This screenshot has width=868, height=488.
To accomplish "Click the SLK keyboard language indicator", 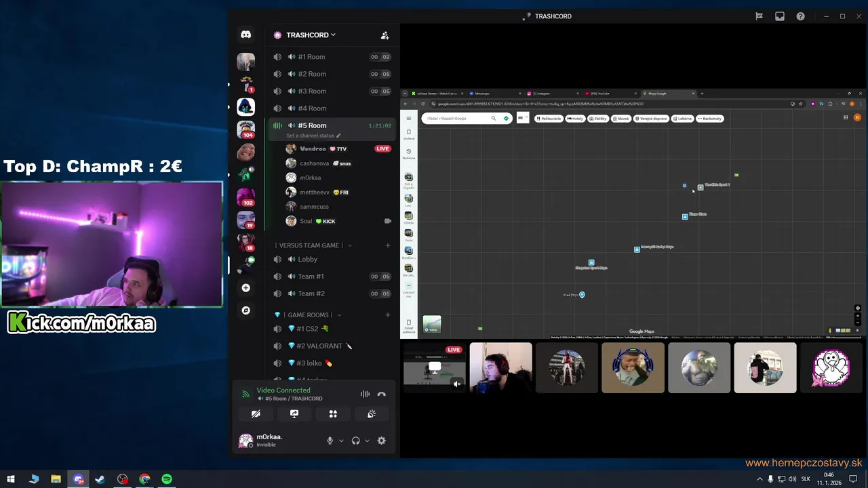I will click(806, 479).
